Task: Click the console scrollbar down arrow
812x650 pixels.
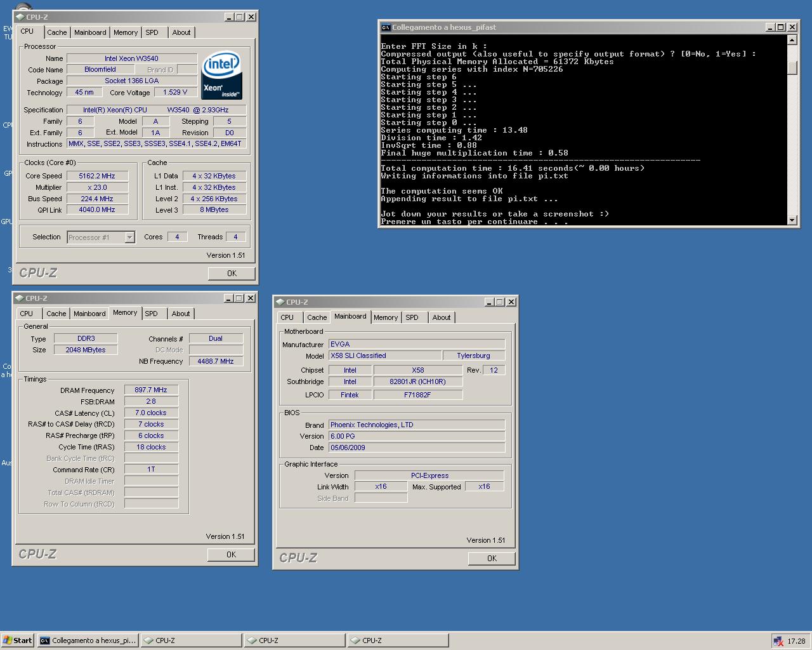Action: tap(792, 220)
